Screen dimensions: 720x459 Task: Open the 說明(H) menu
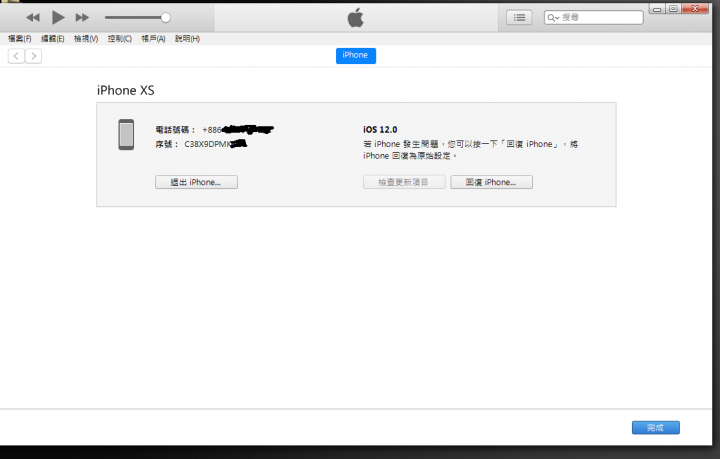click(187, 39)
